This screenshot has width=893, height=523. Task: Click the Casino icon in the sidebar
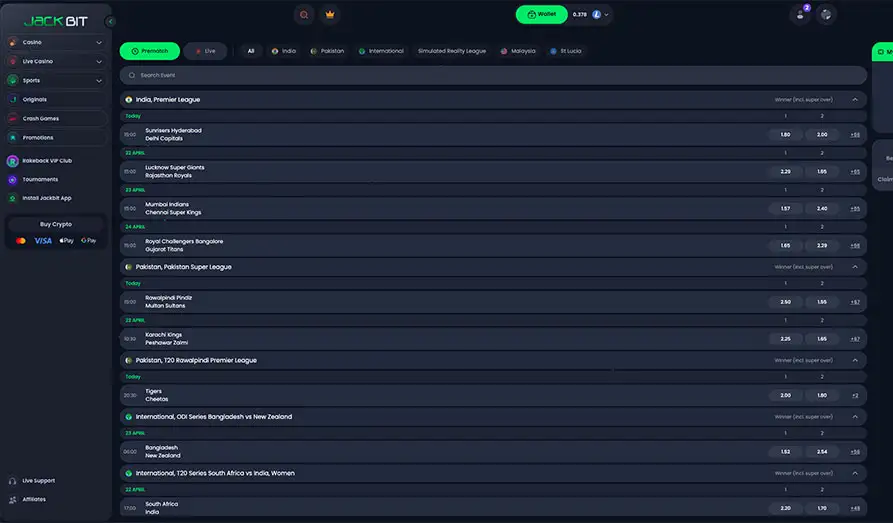click(x=13, y=42)
